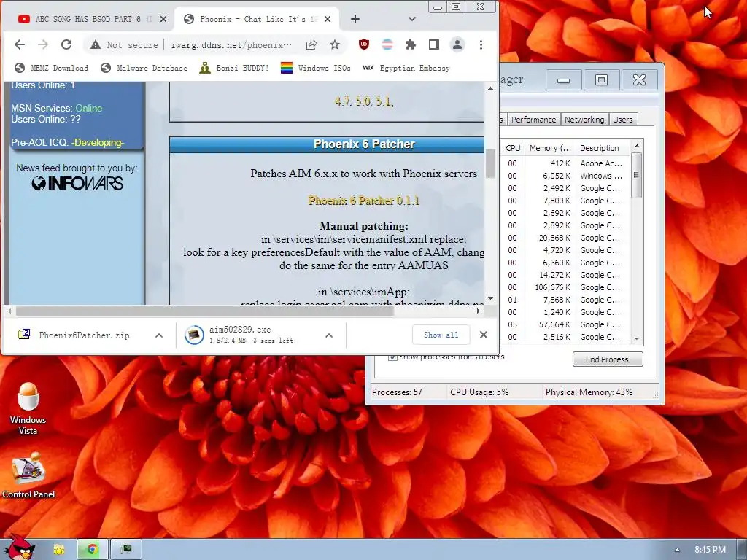Expand options for Phoenix6Patcher.zip download
747x560 pixels.
[x=159, y=335]
